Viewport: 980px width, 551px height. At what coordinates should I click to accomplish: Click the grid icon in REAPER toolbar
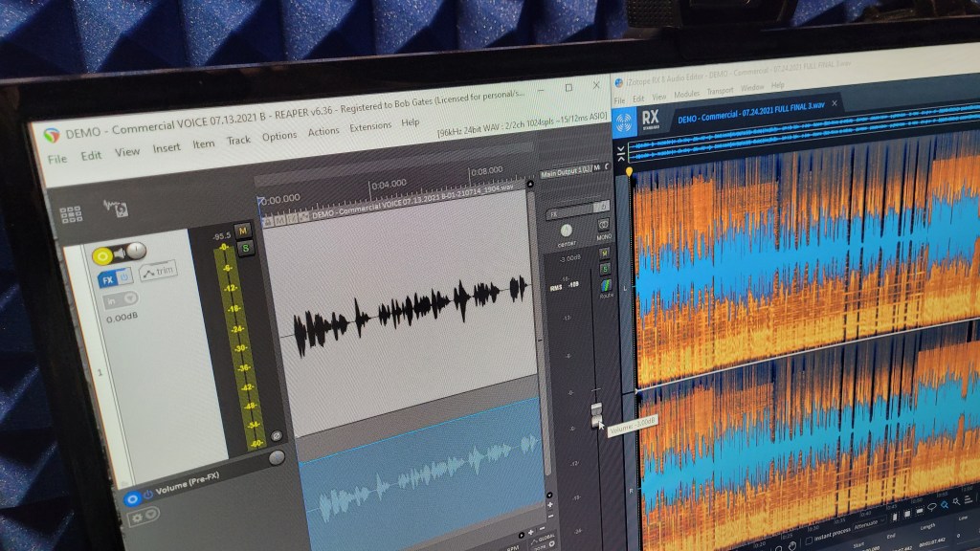(x=71, y=215)
